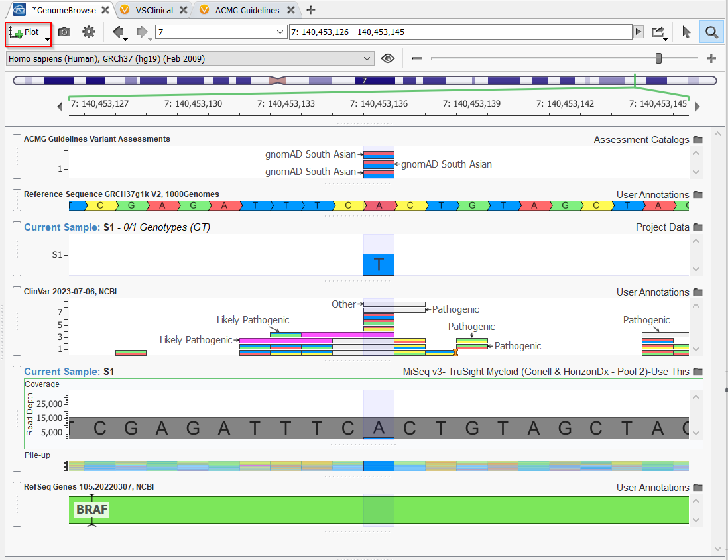The height and width of the screenshot is (560, 728).
Task: Click the red A base in reference sequence
Action: tap(379, 205)
